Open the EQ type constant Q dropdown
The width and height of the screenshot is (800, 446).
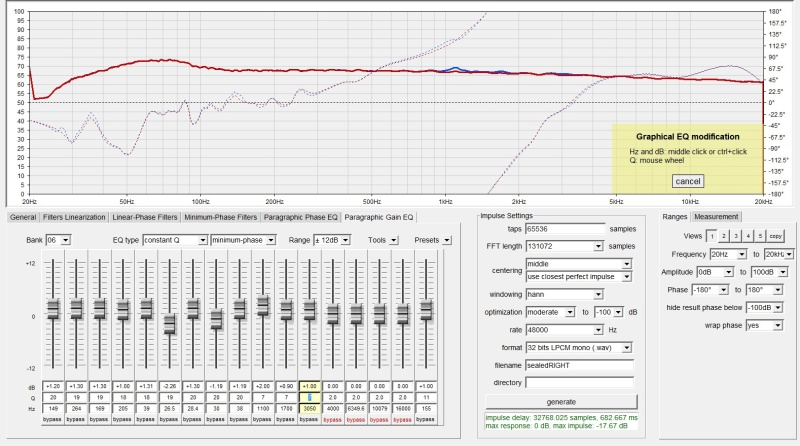coord(174,240)
